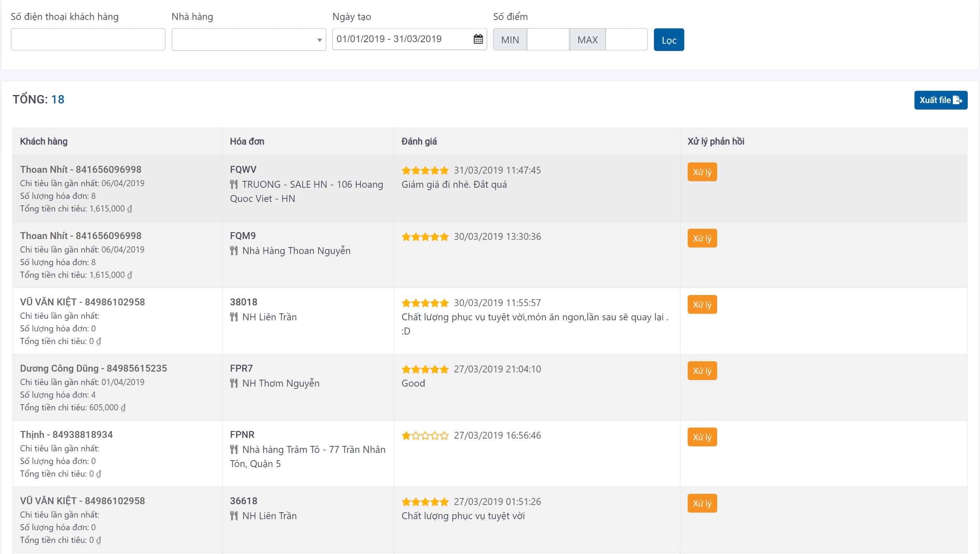Apply the filter with the Lọc button
Viewport: 980px width, 554px height.
coord(669,40)
